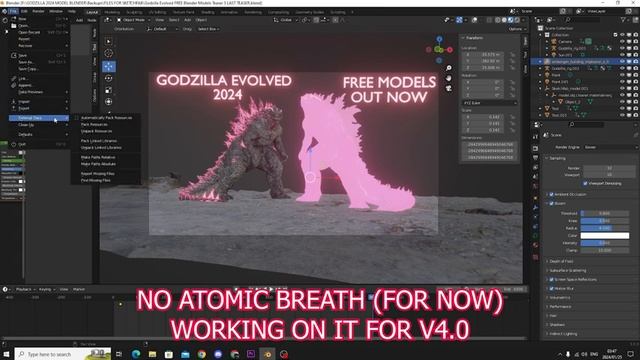Open the Render menu in top bar
640x360 pixels.
[38, 11]
